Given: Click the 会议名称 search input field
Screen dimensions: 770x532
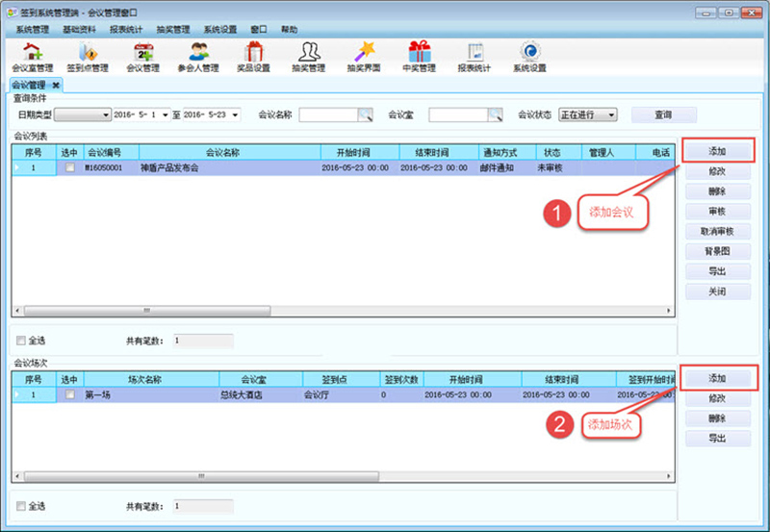Looking at the screenshot, I should [328, 114].
